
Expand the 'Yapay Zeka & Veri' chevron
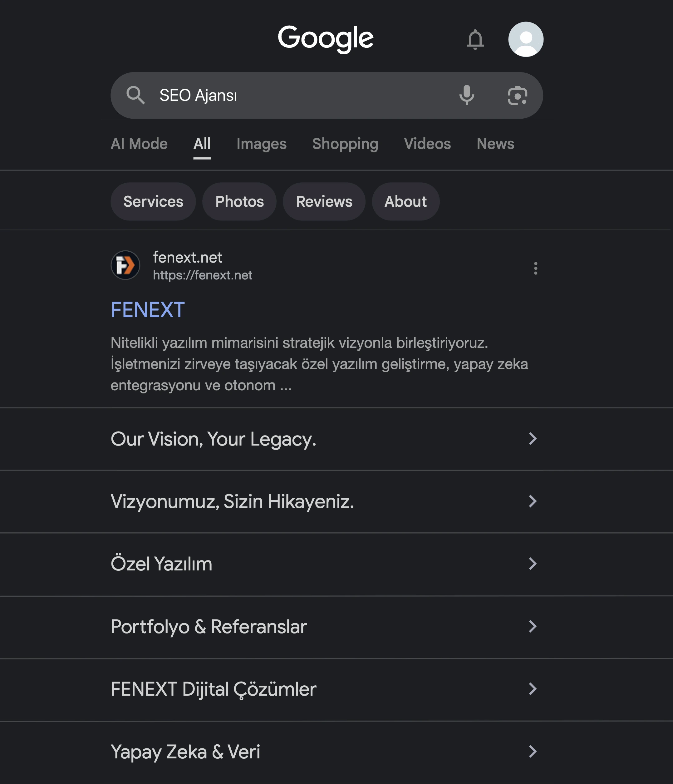tap(532, 752)
